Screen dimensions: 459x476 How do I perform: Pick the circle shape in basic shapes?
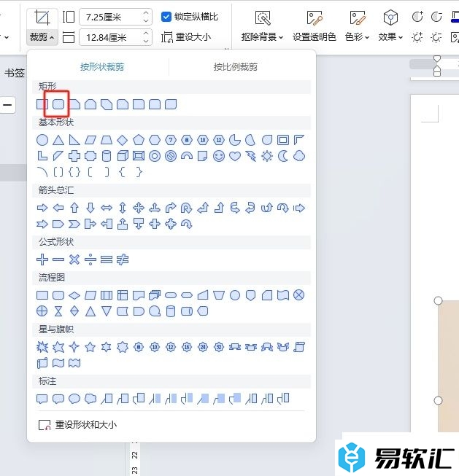(42, 140)
